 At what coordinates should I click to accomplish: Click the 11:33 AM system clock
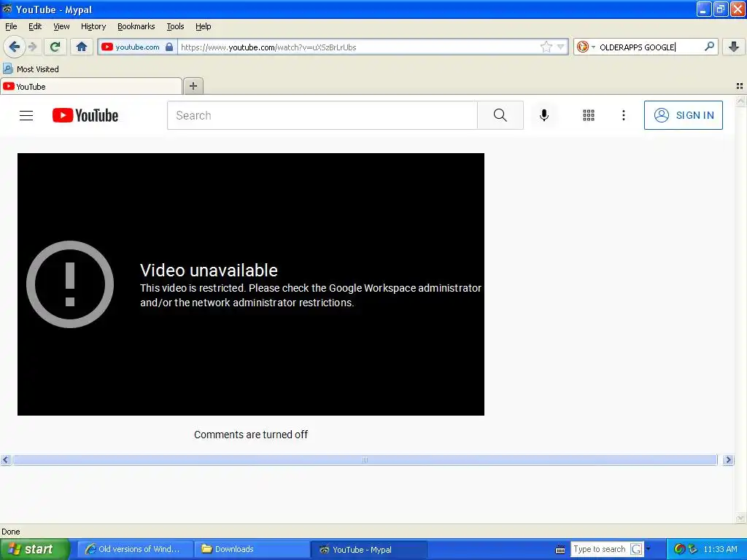720,549
